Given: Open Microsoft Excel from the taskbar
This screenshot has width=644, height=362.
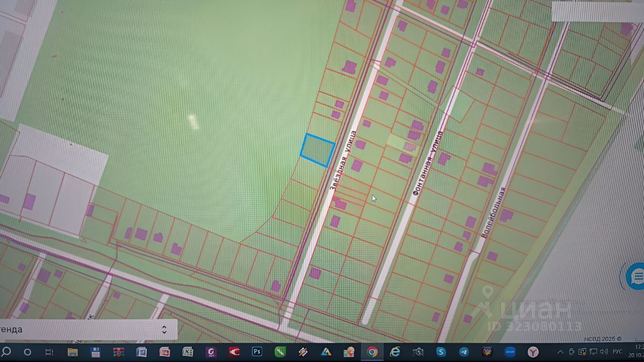Looking at the screenshot, I should click(188, 352).
